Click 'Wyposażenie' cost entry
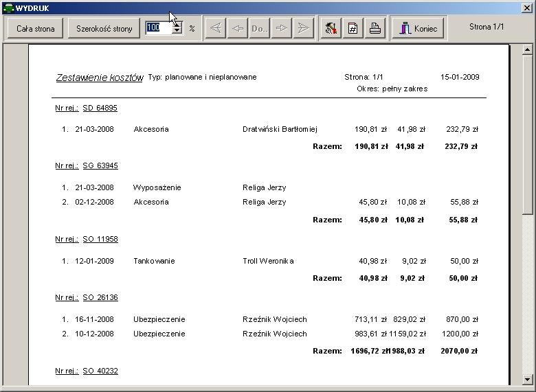This screenshot has width=536, height=392. 157,187
